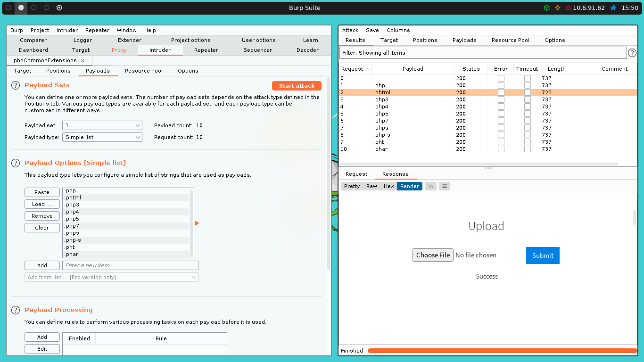
Task: Open the Add from list dropdown
Action: [x=111, y=277]
